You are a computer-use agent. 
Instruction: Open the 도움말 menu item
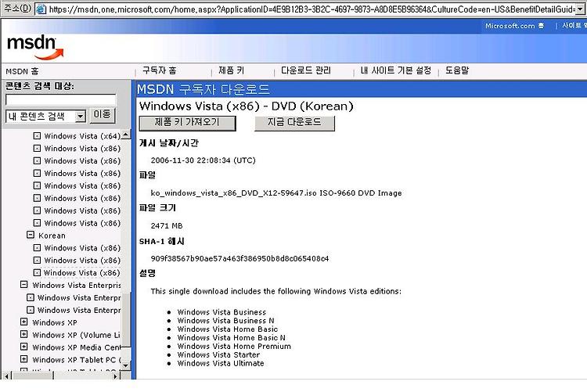[457, 70]
